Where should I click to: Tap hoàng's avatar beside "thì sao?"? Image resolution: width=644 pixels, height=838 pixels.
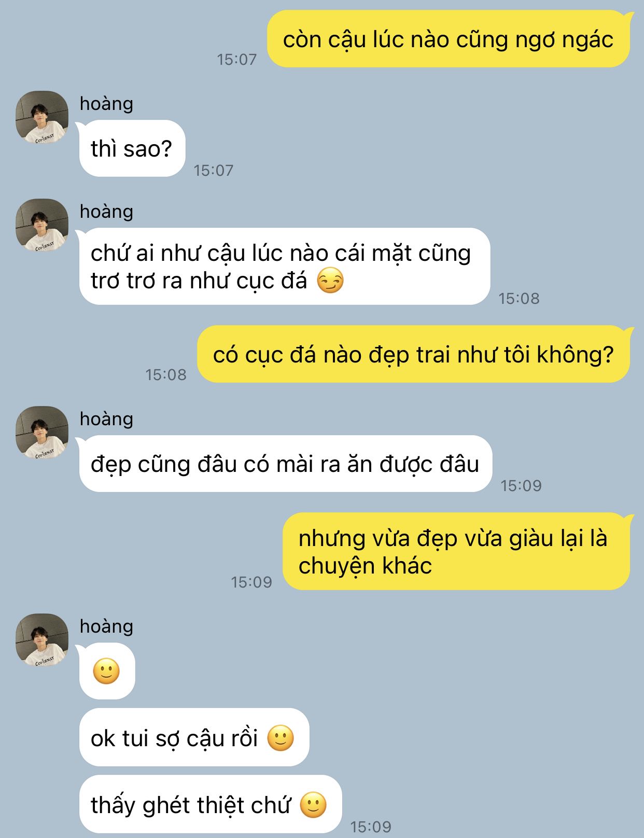(42, 117)
